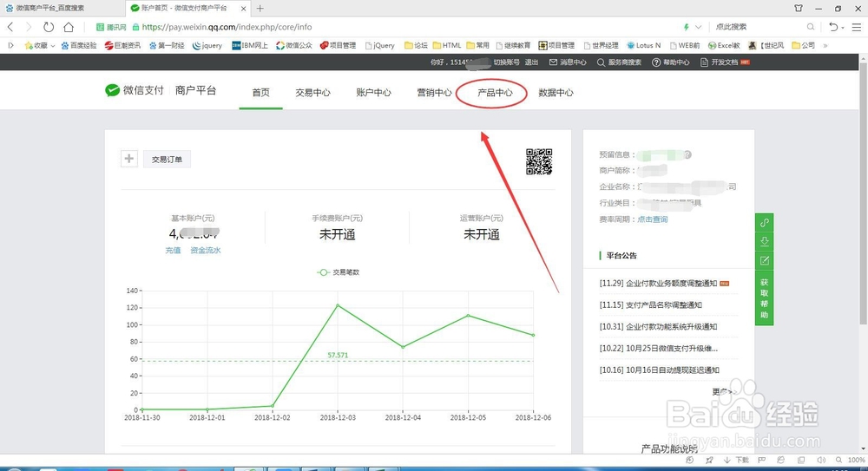Click 切换账号 in the dark header
The image size is (868, 471).
tap(507, 62)
